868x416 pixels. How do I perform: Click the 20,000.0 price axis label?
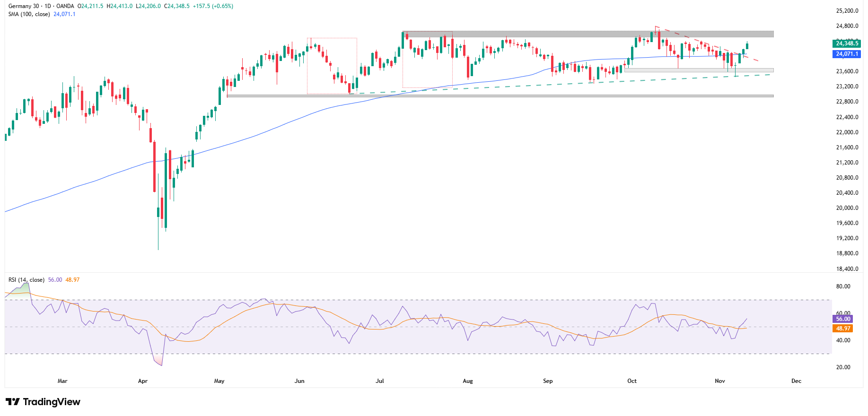[x=847, y=208]
